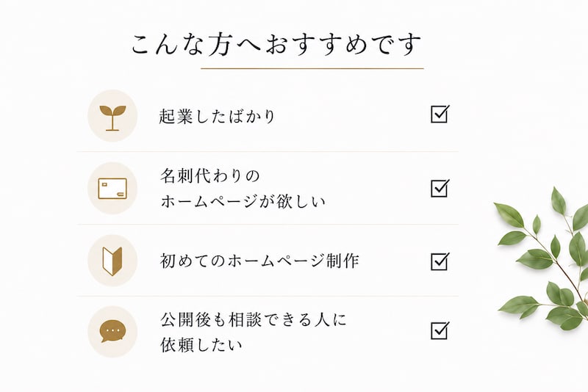Viewport: 588px width, 392px height.
Task: Select the beginner mark shield icon
Action: pos(112,261)
